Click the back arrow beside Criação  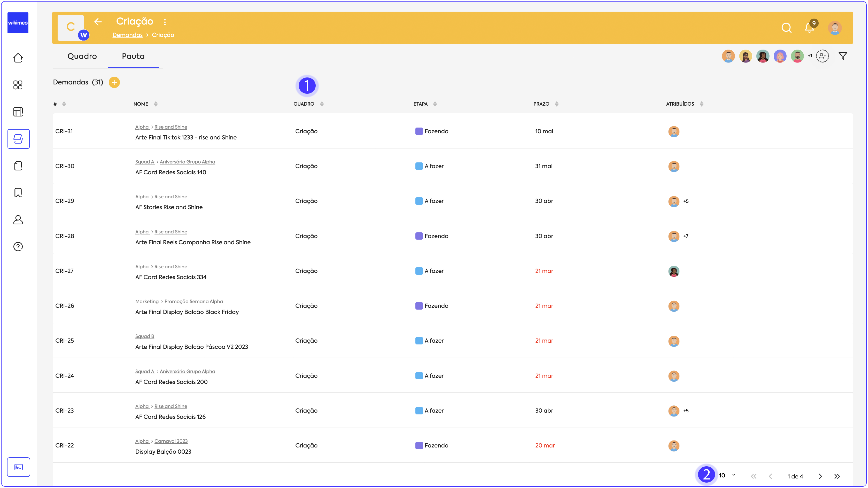[98, 22]
